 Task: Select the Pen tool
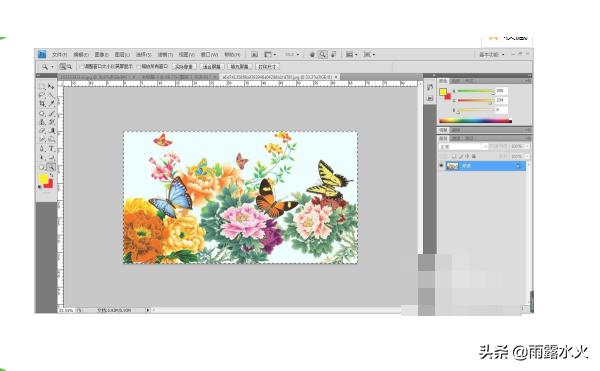click(41, 148)
